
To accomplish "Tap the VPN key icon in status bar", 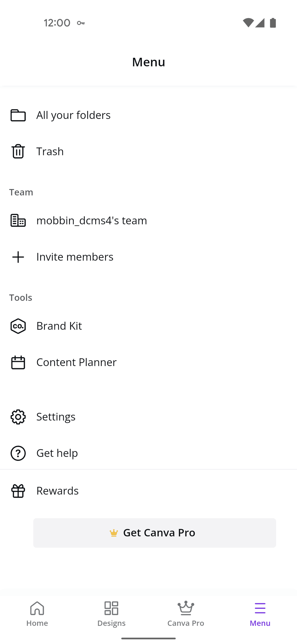I will click(81, 23).
